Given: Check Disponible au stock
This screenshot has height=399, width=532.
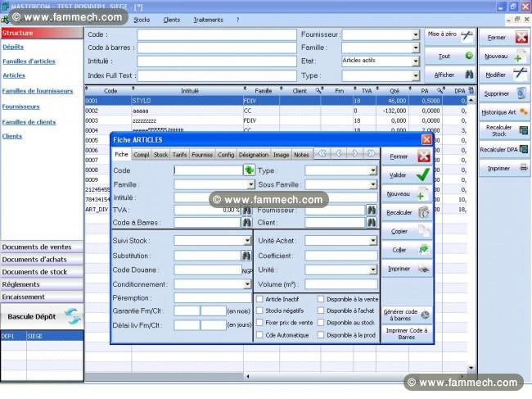Looking at the screenshot, I should [x=321, y=323].
